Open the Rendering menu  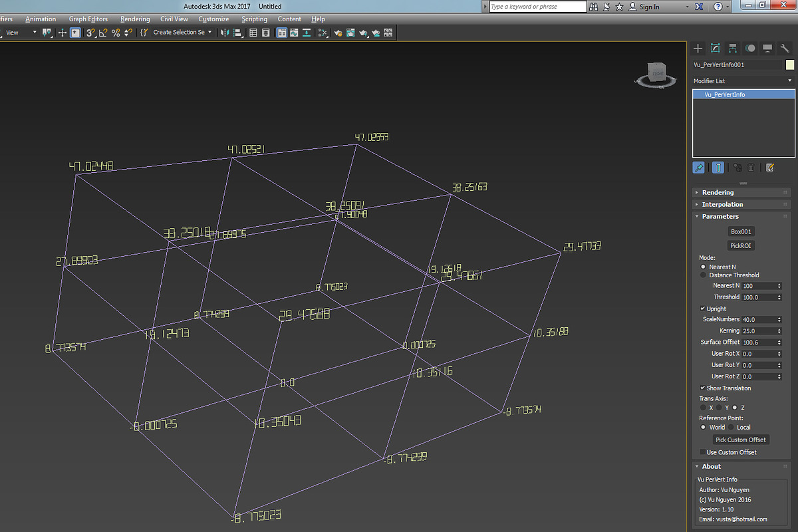click(135, 19)
